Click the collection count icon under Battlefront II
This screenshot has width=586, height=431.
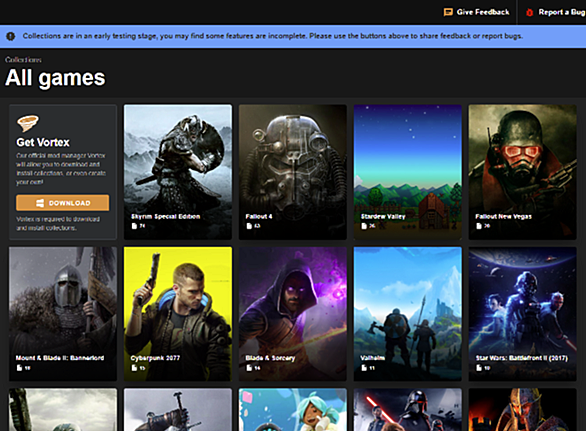[x=479, y=368]
